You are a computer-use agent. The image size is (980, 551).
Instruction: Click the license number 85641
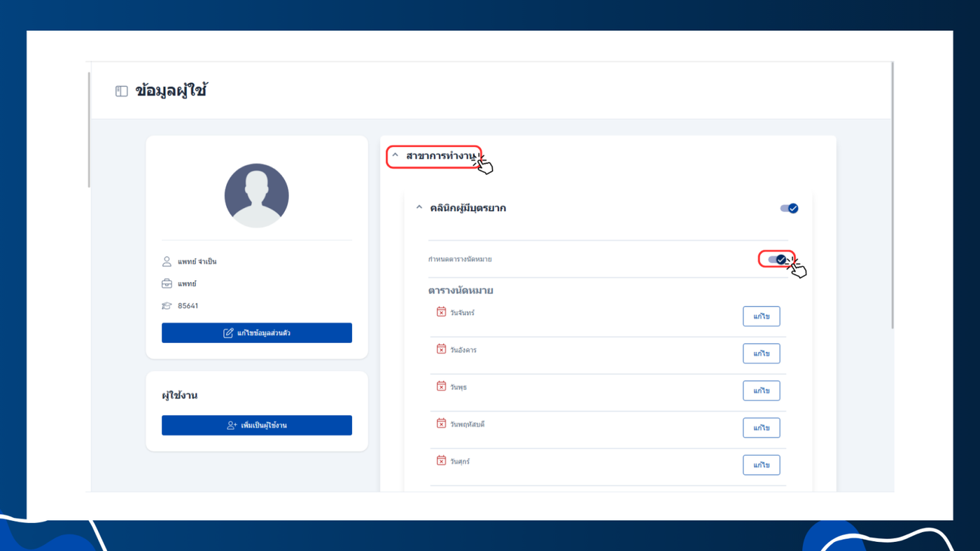(x=188, y=306)
